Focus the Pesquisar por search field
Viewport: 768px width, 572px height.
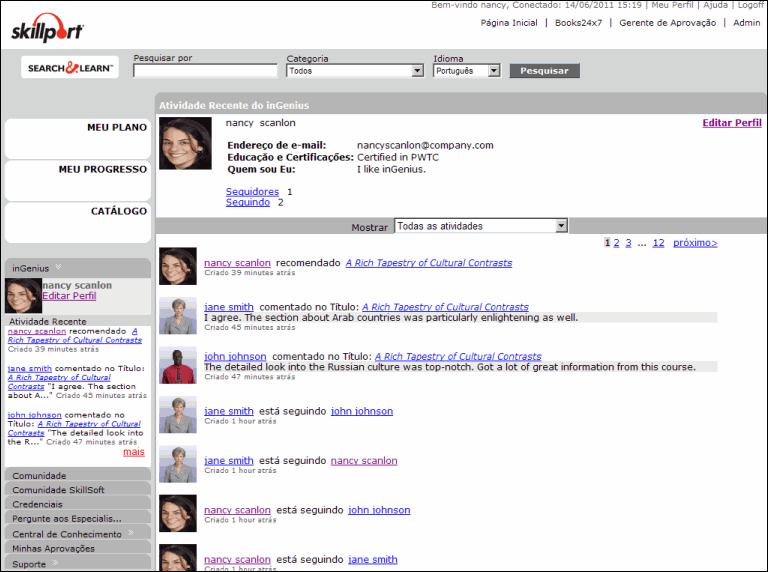coord(205,71)
